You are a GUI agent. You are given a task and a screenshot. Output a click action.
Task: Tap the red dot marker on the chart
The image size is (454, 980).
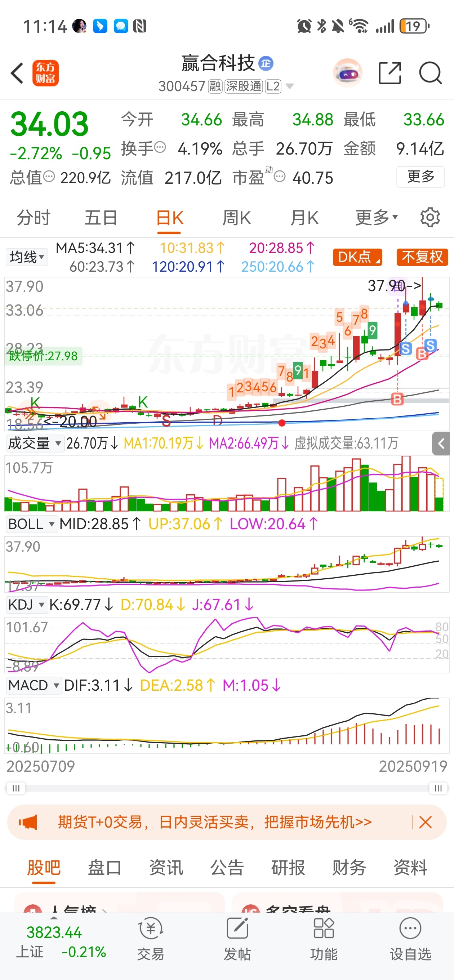(x=282, y=423)
